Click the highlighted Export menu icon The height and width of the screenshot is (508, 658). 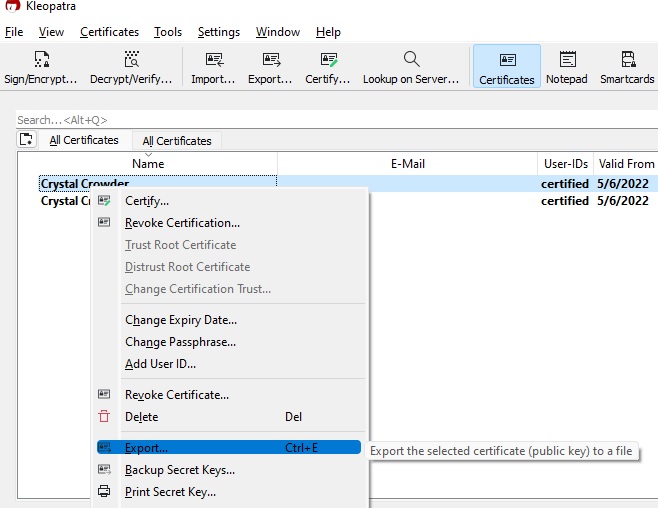click(x=104, y=448)
